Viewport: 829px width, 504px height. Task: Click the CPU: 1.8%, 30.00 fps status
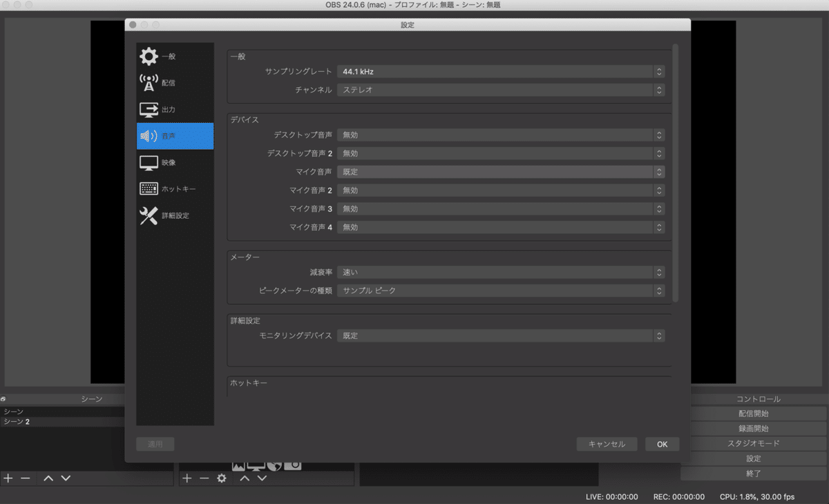[757, 496]
